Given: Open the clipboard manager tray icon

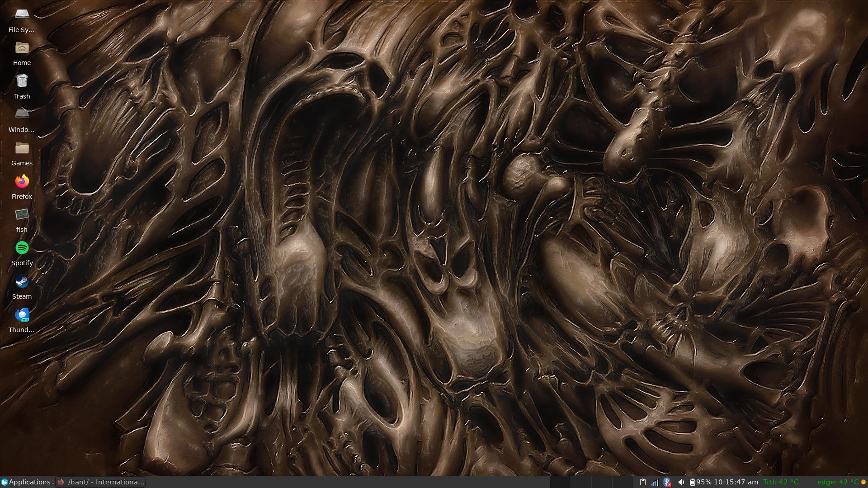Looking at the screenshot, I should click(642, 482).
